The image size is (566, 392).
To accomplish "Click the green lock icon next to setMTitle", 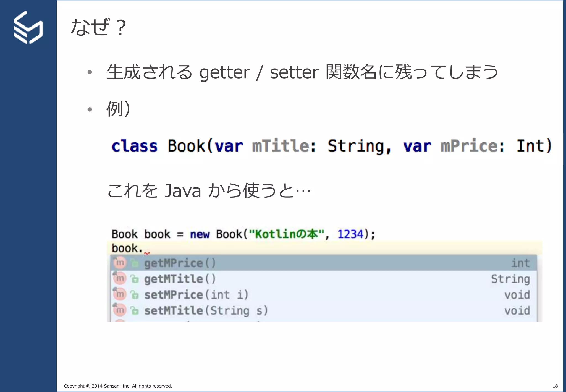I will coord(135,311).
